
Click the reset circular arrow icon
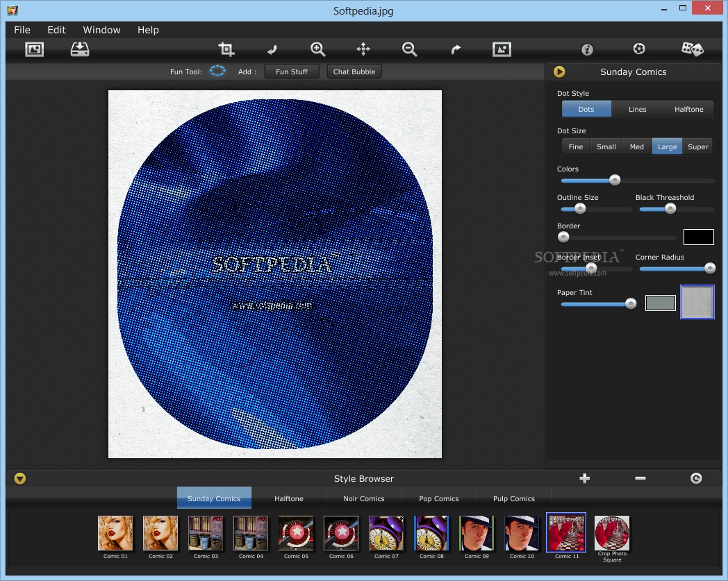coord(696,478)
